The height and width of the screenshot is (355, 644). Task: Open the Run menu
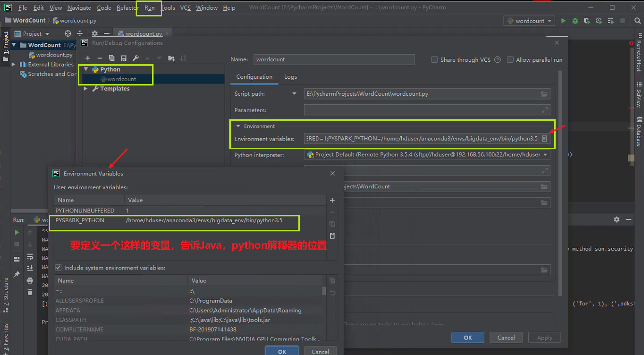pos(149,8)
